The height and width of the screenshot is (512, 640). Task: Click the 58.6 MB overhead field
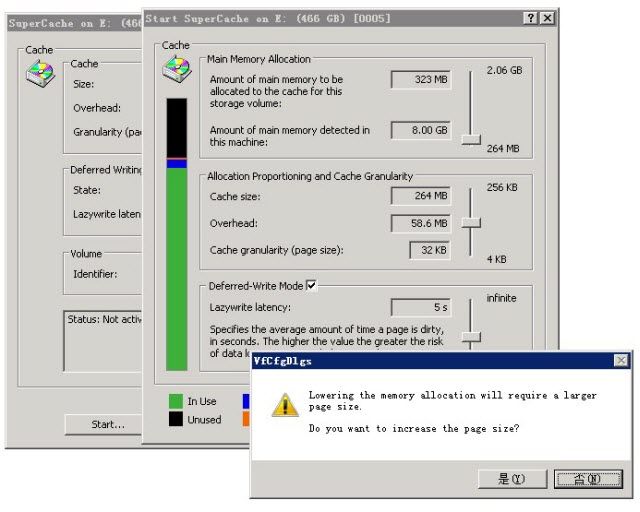click(421, 223)
